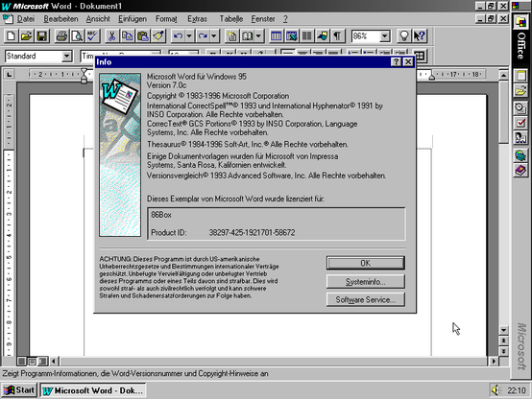Image resolution: width=532 pixels, height=399 pixels.
Task: Select Microsoft Word taskbar button
Action: pyautogui.click(x=94, y=390)
